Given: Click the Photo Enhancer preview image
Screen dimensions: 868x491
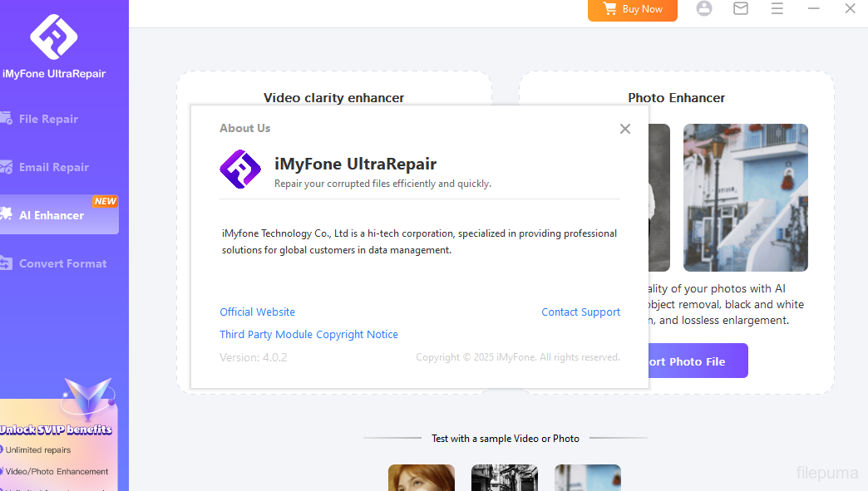Looking at the screenshot, I should click(x=745, y=198).
